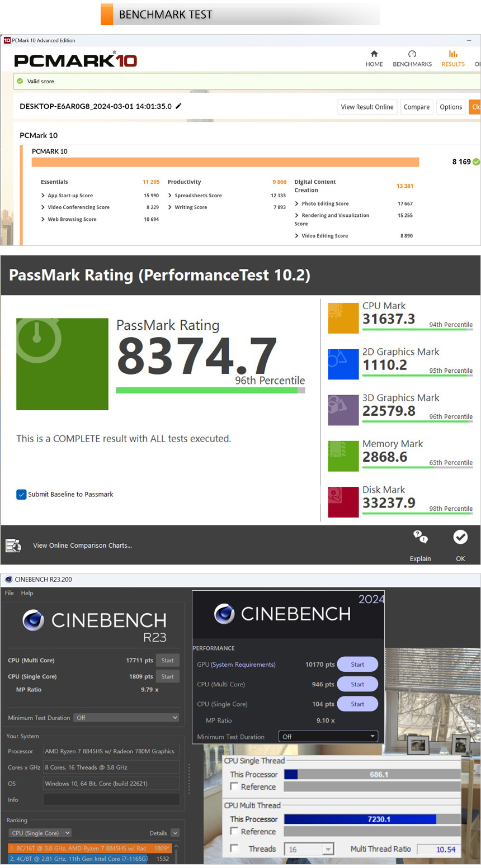Screen dimensions: 481x868
Task: Click the online comparison charts icon
Action: coord(13,546)
